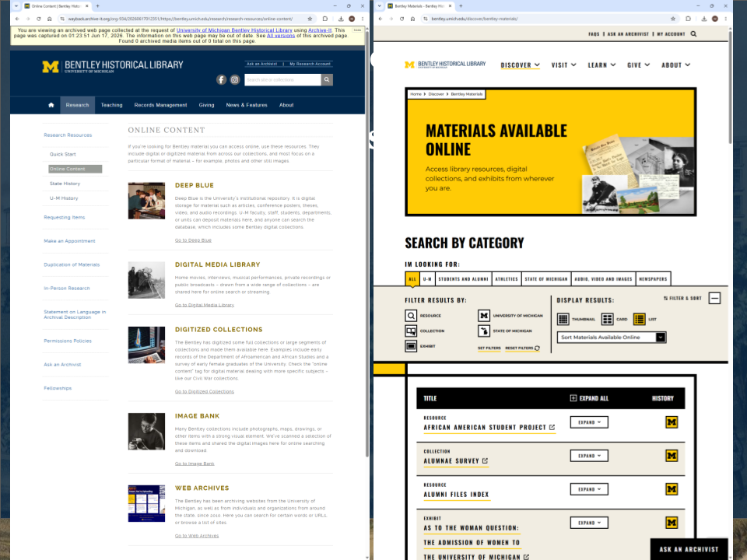Expand the African American Student Project row
Viewport: 747px width, 560px height.
tap(589, 422)
